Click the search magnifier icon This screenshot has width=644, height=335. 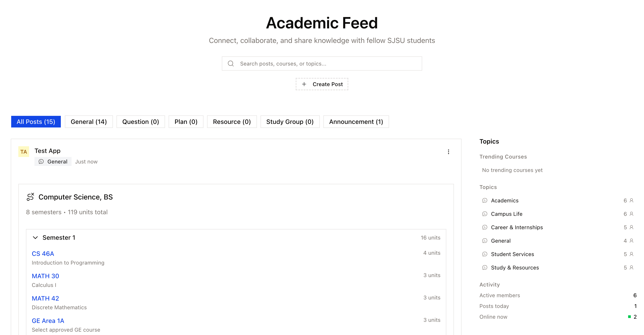click(231, 64)
